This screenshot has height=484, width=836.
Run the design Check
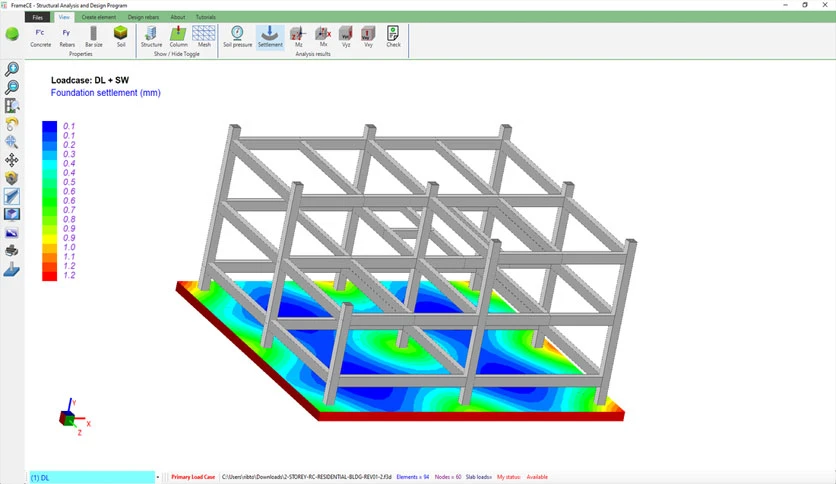pyautogui.click(x=393, y=37)
